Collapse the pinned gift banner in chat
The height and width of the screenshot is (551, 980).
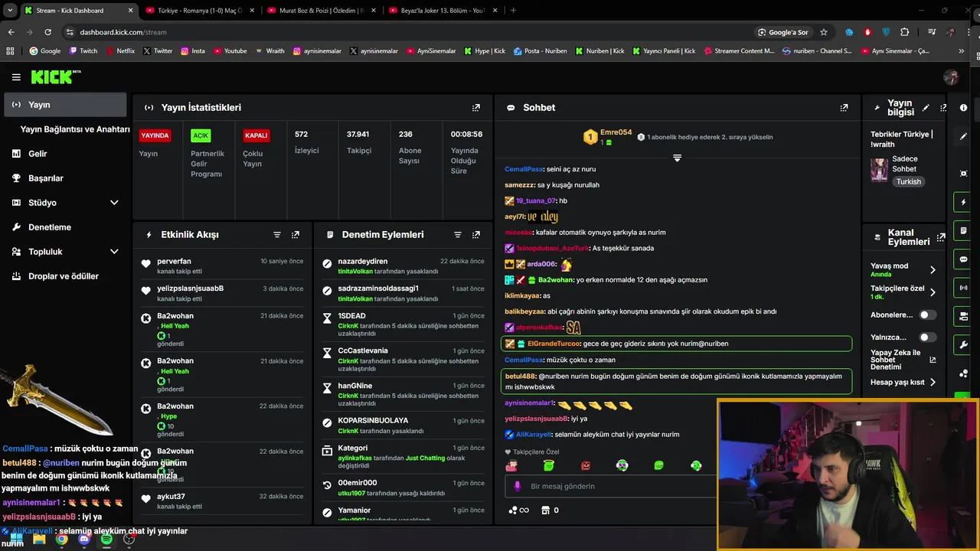click(x=677, y=158)
